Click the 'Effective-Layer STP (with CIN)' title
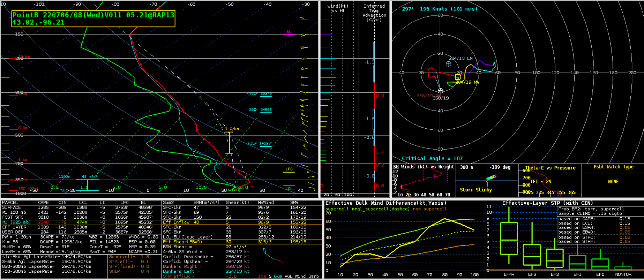This screenshot has height=280, width=644. (547, 203)
